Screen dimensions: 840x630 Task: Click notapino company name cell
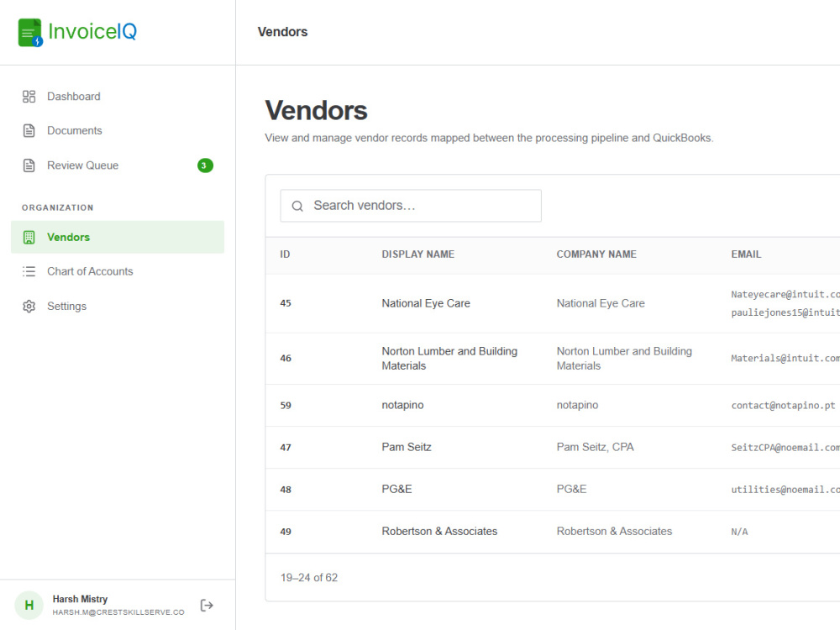tap(577, 405)
